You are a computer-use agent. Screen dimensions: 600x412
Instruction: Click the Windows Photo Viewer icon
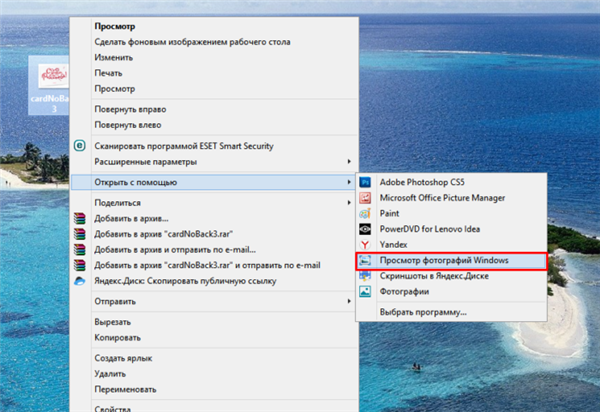365,260
